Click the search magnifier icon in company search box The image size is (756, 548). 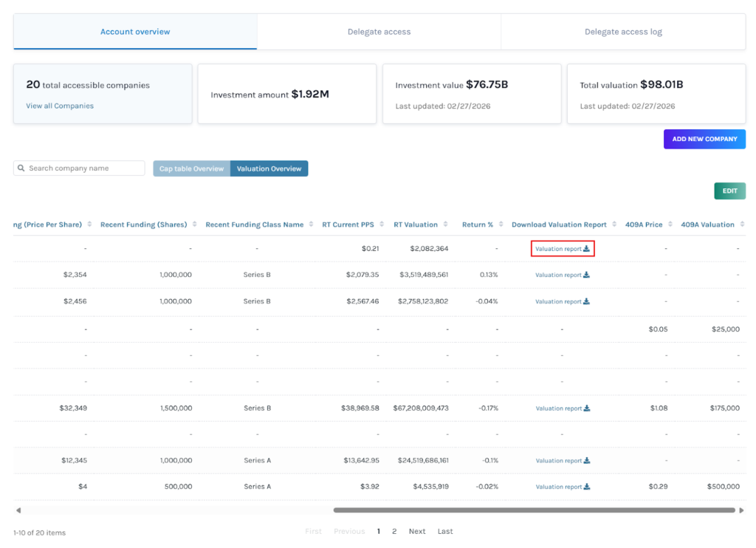pos(21,168)
